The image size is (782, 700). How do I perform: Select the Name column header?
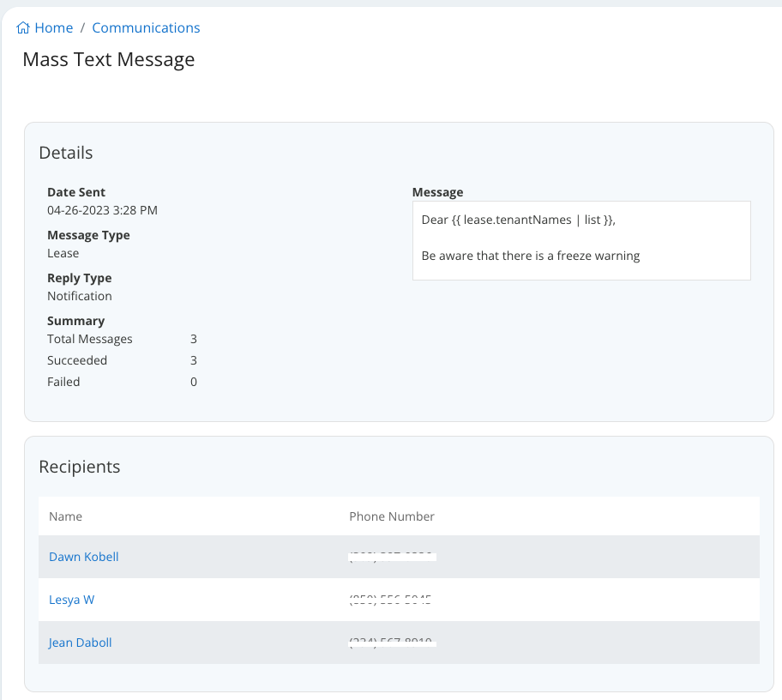tap(65, 516)
